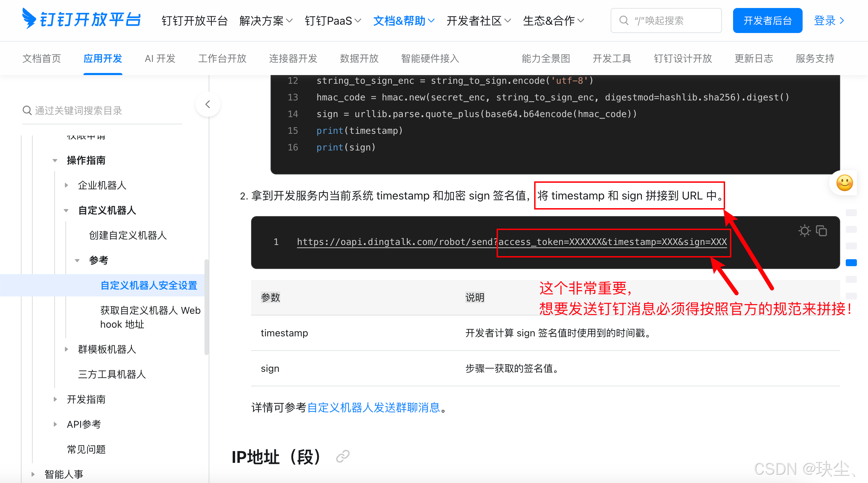Open the 解决方案 dropdown menu
The width and height of the screenshot is (868, 483).
click(x=266, y=21)
